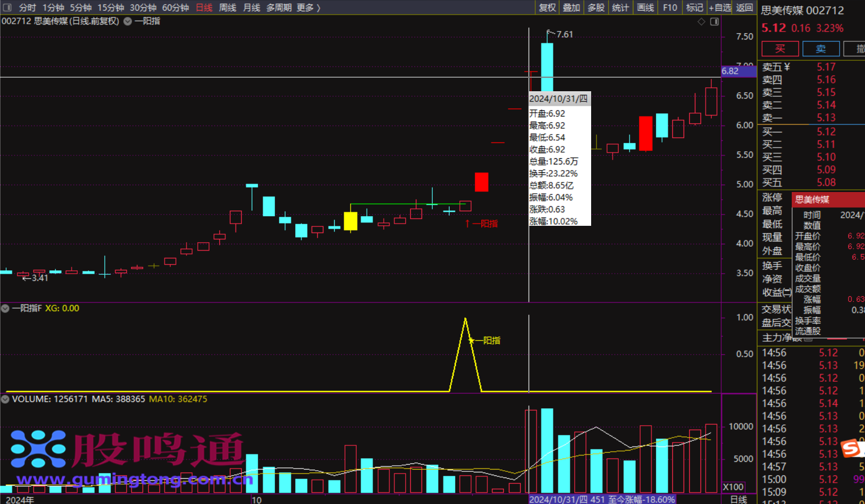Open the 一阳指 main chart indicator dropdown
This screenshot has height=504, width=865.
click(x=128, y=21)
